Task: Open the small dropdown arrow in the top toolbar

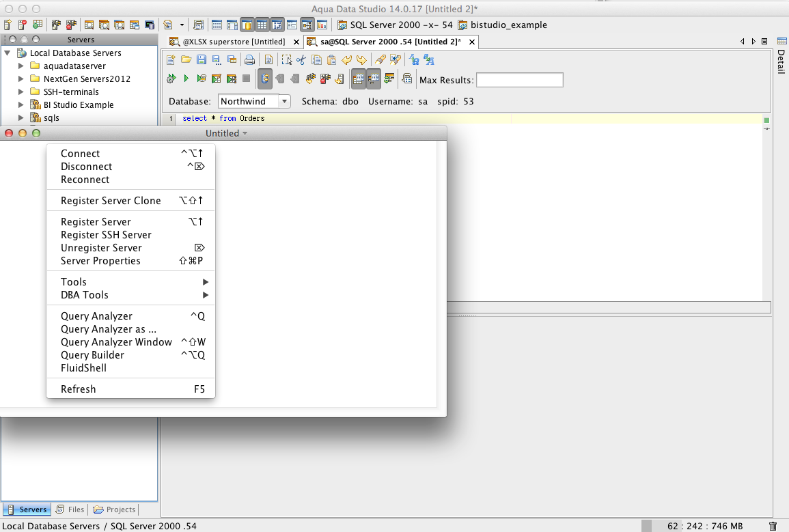Action: (182, 25)
